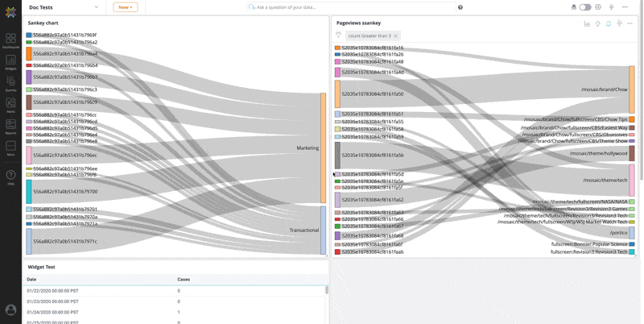Click the refresh icon on Pageviews ssankey

click(x=609, y=23)
